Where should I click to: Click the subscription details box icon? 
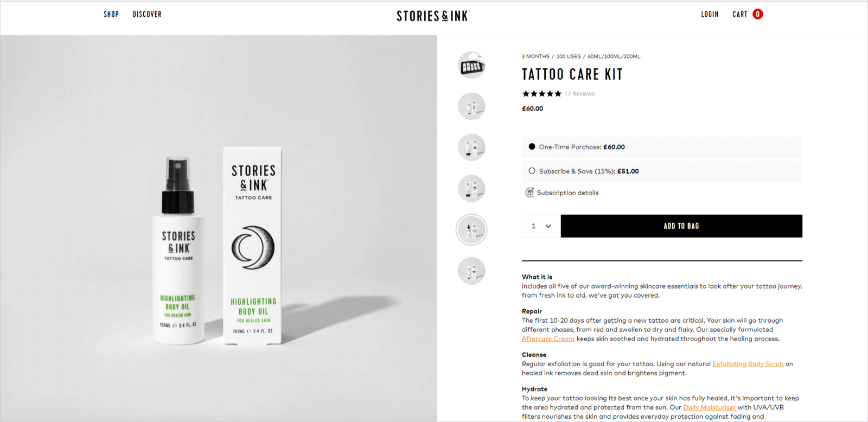point(529,193)
